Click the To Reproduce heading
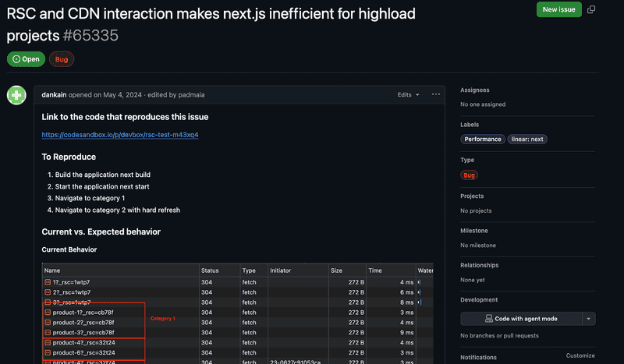 tap(69, 157)
